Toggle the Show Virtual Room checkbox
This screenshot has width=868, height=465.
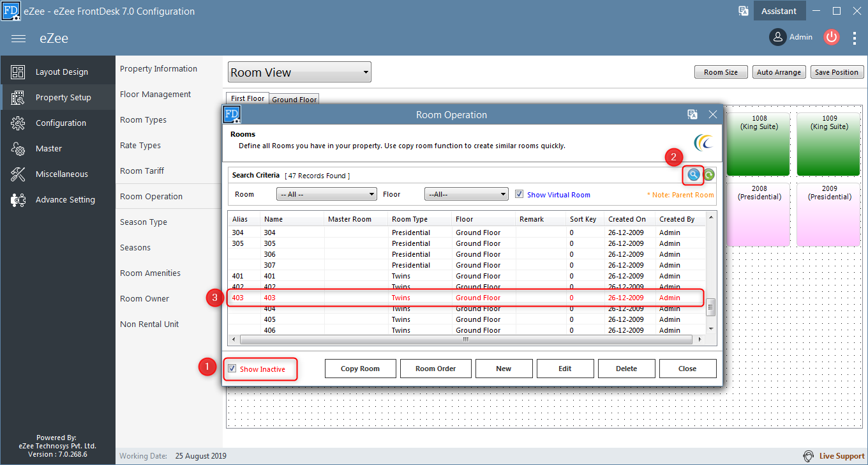coord(519,194)
